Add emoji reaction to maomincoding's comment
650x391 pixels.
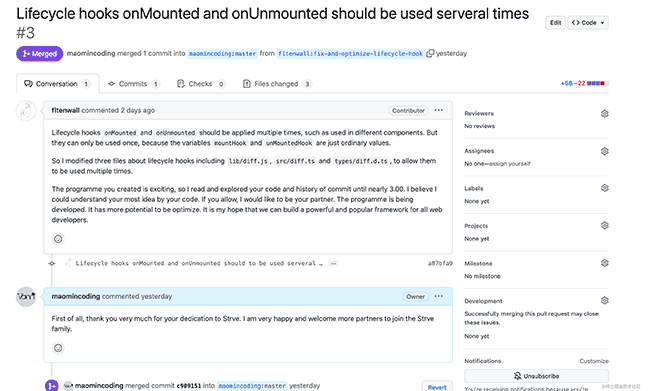pos(58,348)
